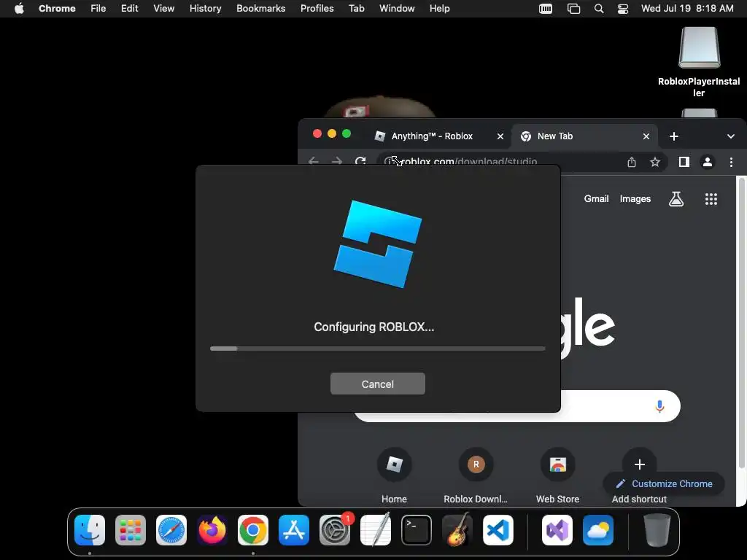Expand the Chrome tab search chevron
747x560 pixels.
[730, 136]
